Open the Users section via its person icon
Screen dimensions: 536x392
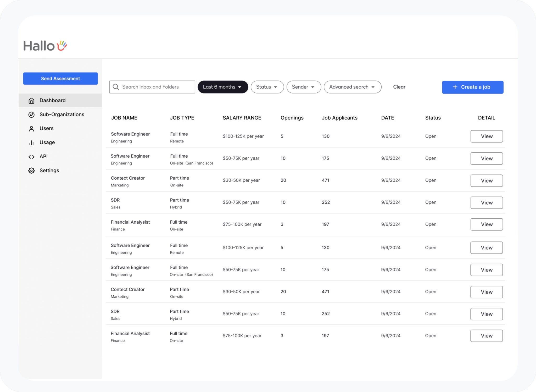31,128
